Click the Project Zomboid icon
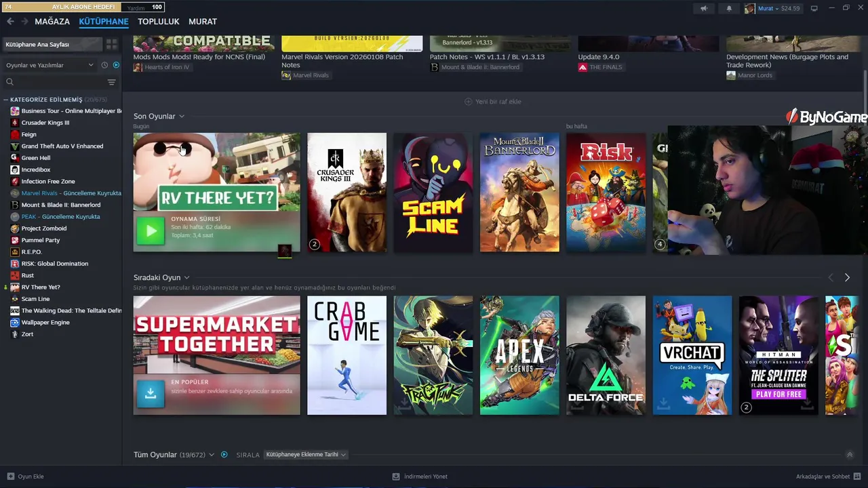 15,228
